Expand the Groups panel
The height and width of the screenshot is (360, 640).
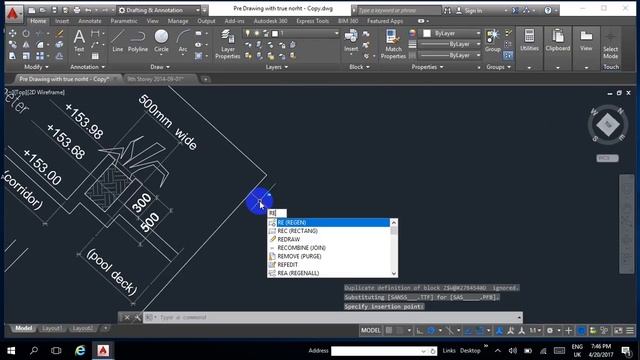(x=498, y=67)
